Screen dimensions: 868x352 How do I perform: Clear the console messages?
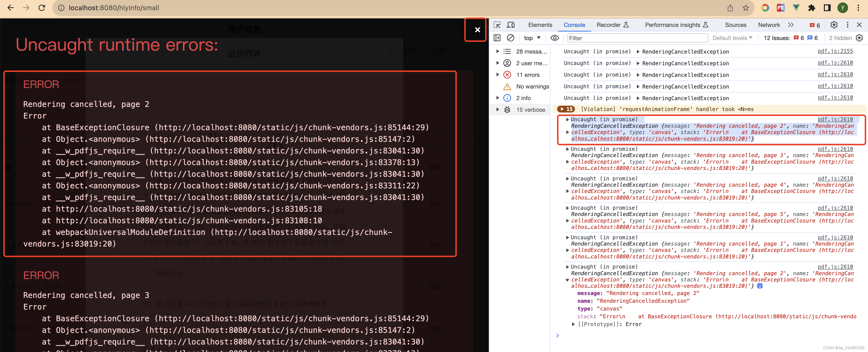(x=510, y=38)
